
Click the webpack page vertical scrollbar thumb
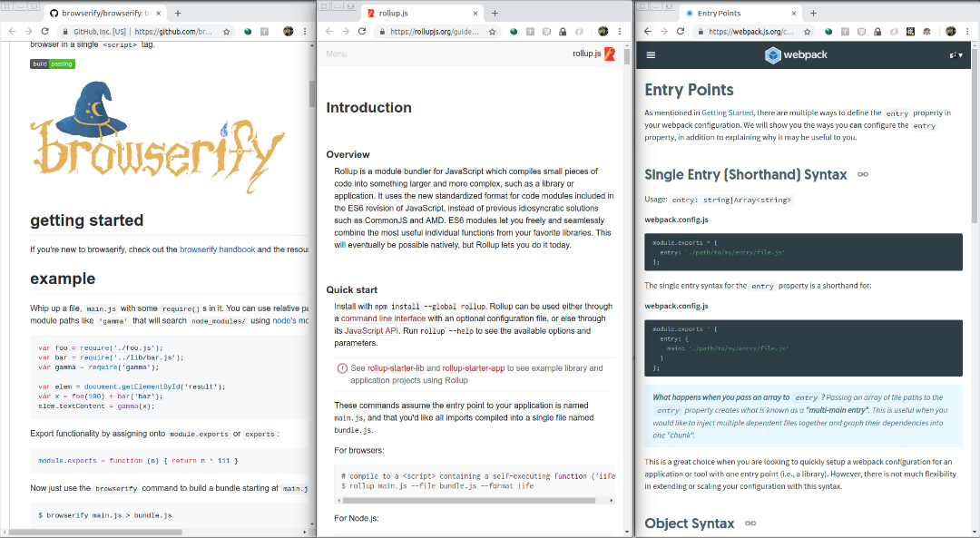(x=975, y=135)
